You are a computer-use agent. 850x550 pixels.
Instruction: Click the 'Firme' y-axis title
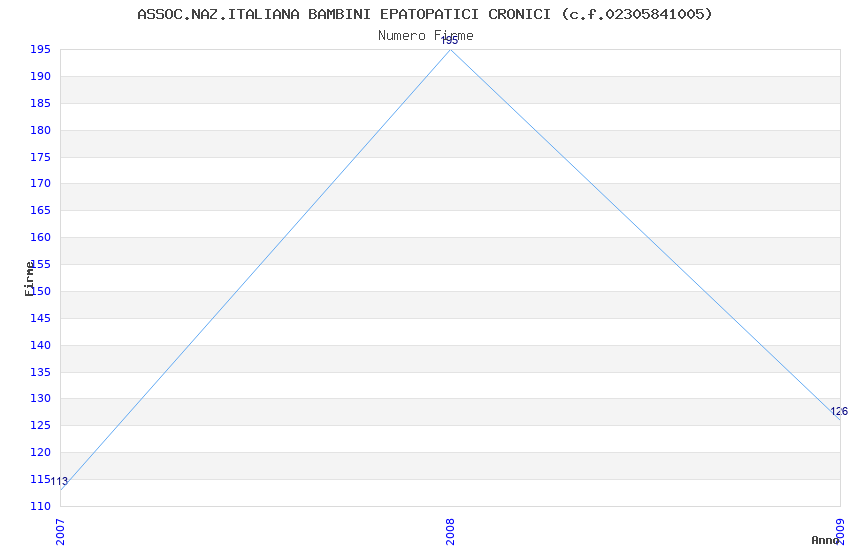[x=29, y=279]
